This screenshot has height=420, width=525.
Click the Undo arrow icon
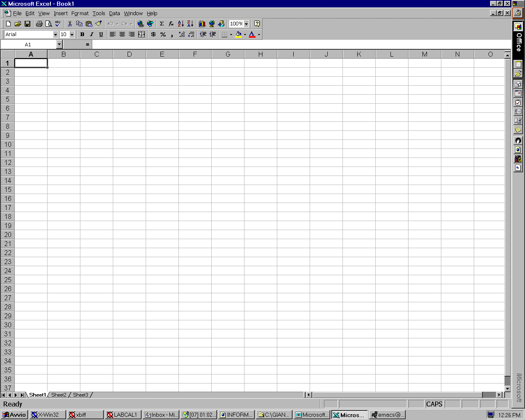[110, 24]
